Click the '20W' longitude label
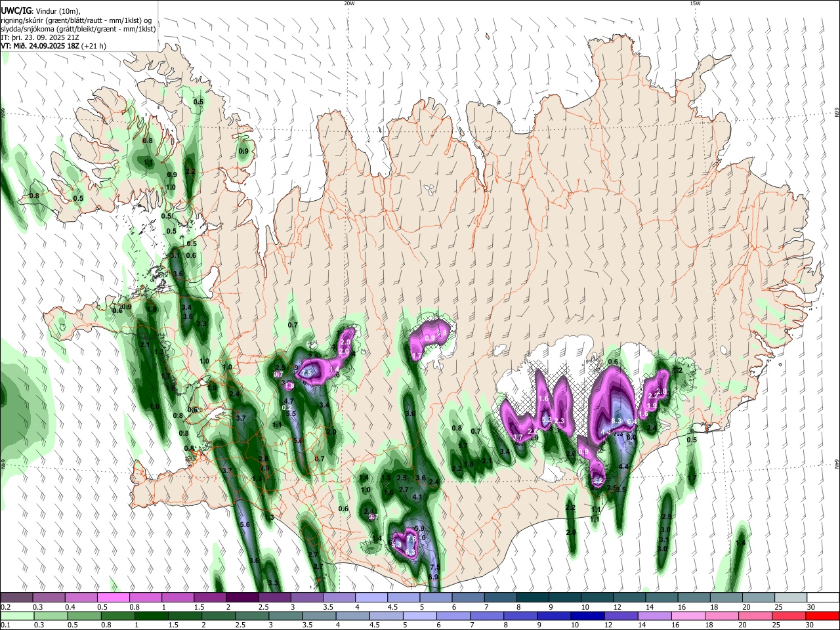Screen dimensions: 840x630 [349, 3]
